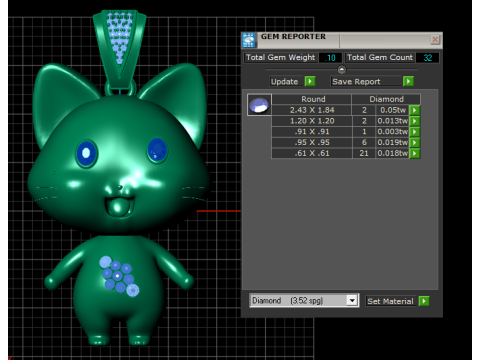This screenshot has width=480, height=360.
Task: Select the 2.43 X 1.84 size cell
Action: 312,110
